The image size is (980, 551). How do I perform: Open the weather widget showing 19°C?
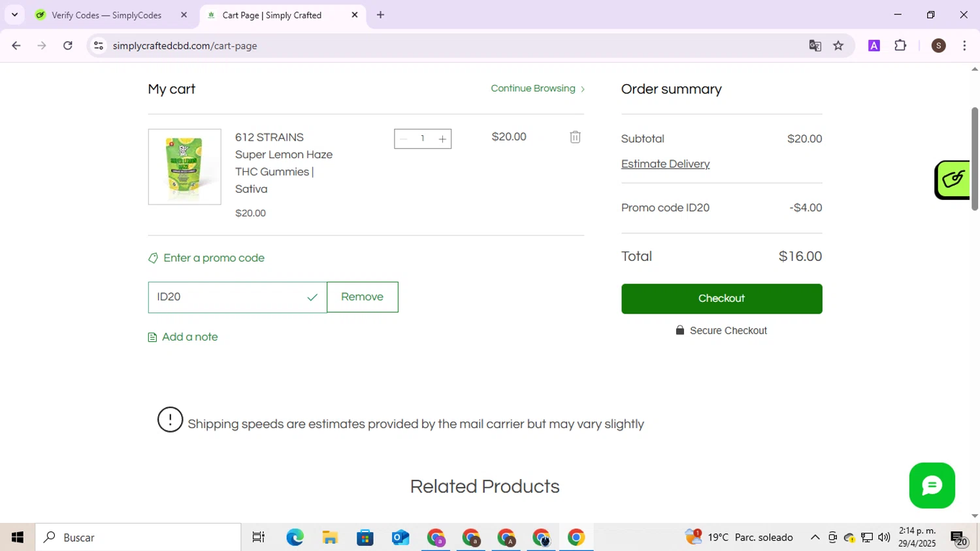pos(739,537)
